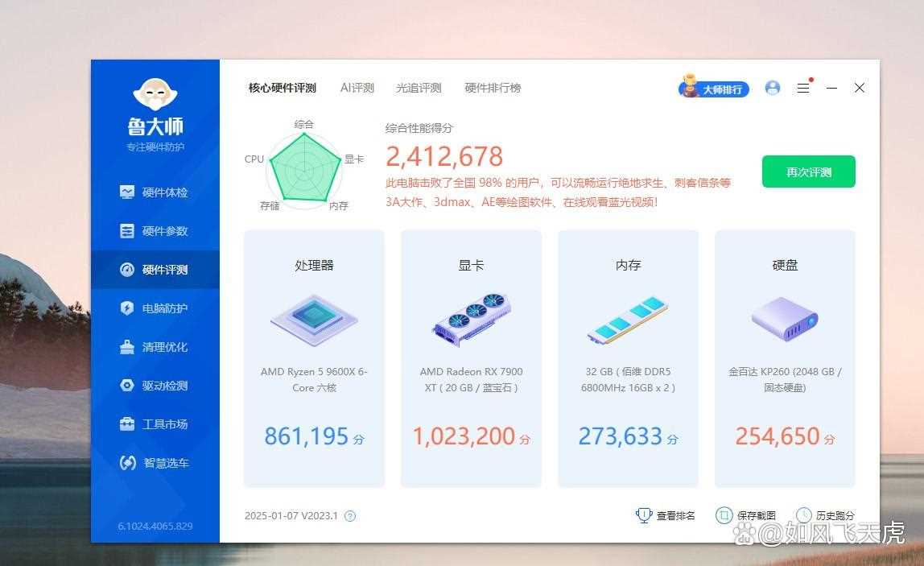Switch to the AI评测 tab
Image resolution: width=924 pixels, height=566 pixels.
coord(357,89)
